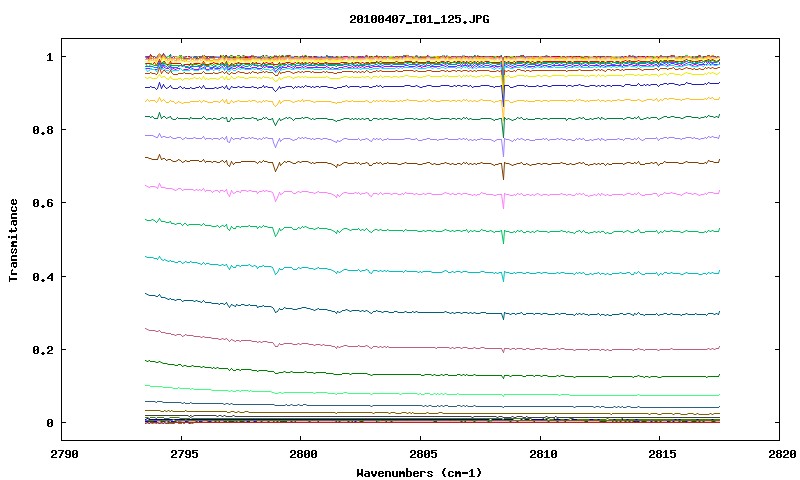This screenshot has width=800, height=480.
Task: Click the y-axis tick label 0.8
Action: [43, 130]
